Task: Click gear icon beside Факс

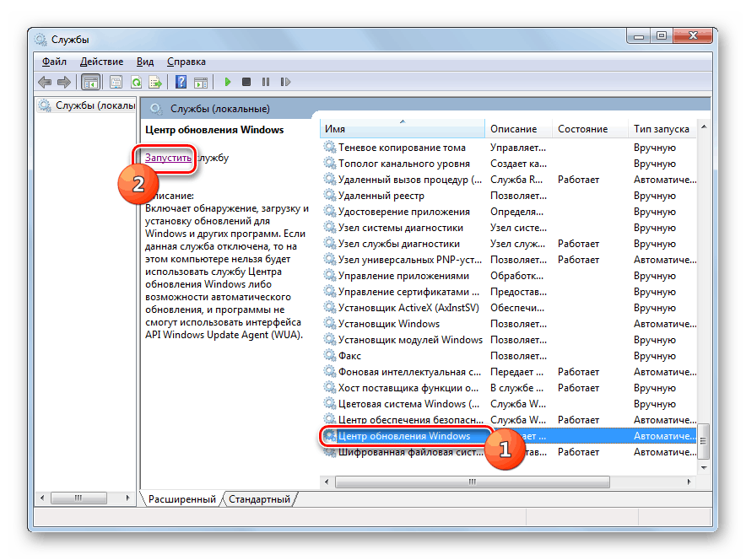Action: click(330, 355)
